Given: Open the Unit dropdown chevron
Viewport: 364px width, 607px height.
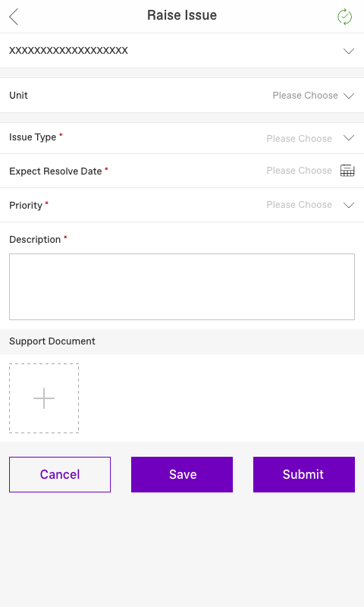Looking at the screenshot, I should click(x=349, y=96).
